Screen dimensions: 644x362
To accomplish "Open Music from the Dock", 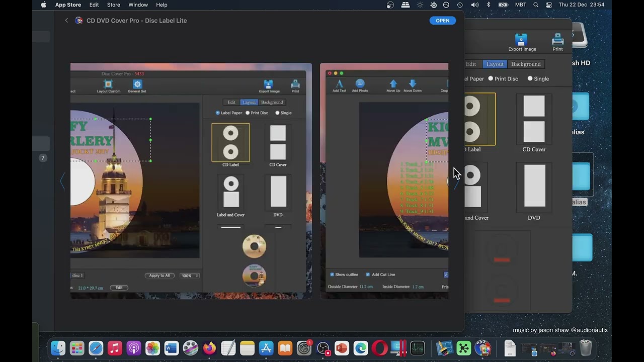I will [x=115, y=348].
